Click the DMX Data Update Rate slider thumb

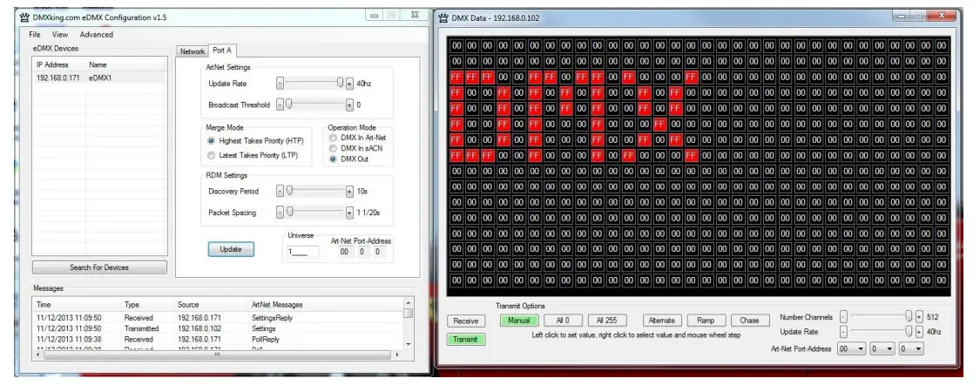909,331
